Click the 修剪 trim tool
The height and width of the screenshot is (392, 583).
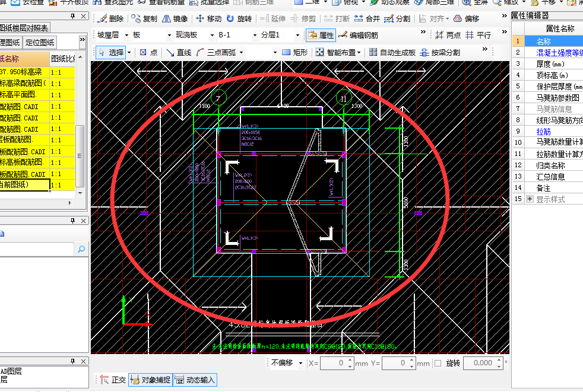(303, 18)
